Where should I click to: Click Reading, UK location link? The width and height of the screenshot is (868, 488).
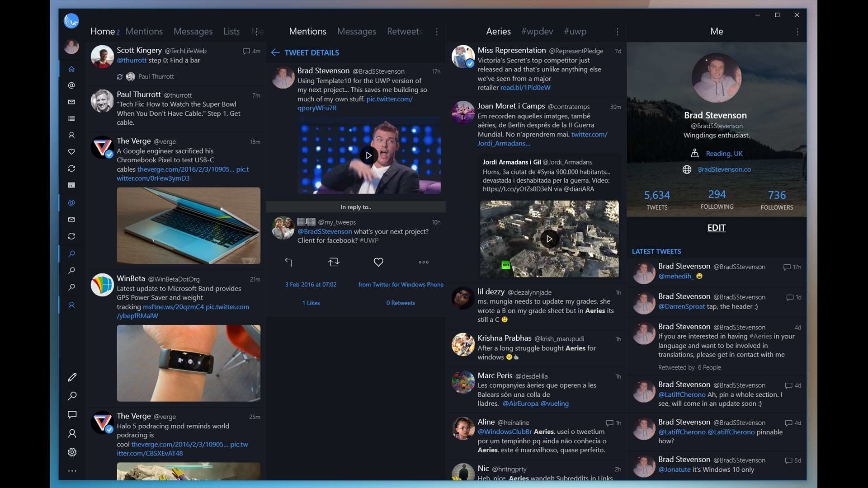click(724, 154)
